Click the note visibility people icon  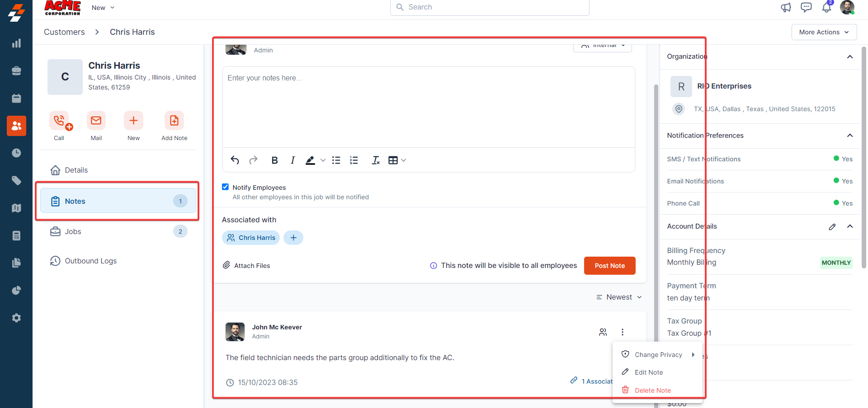click(x=603, y=332)
